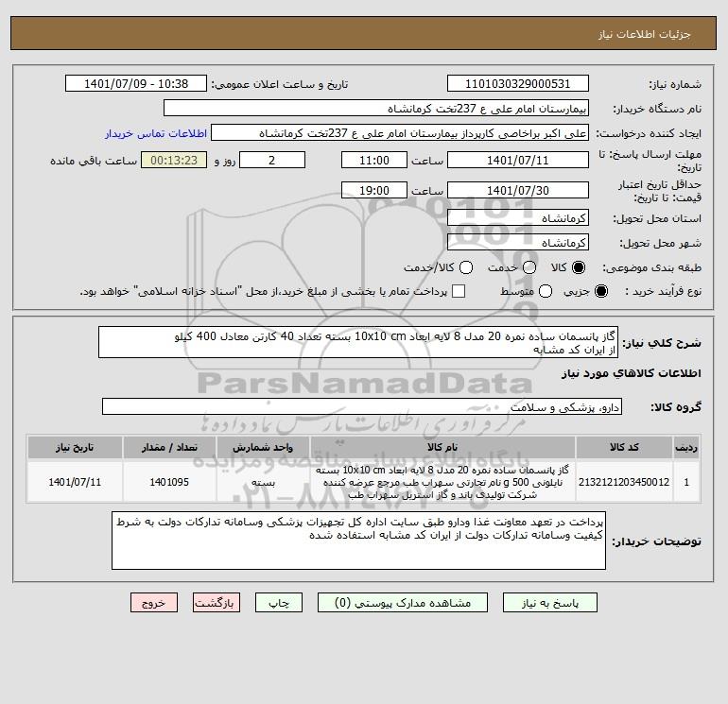Click the تاریخ نیاز column header
The width and height of the screenshot is (728, 704).
click(x=75, y=447)
